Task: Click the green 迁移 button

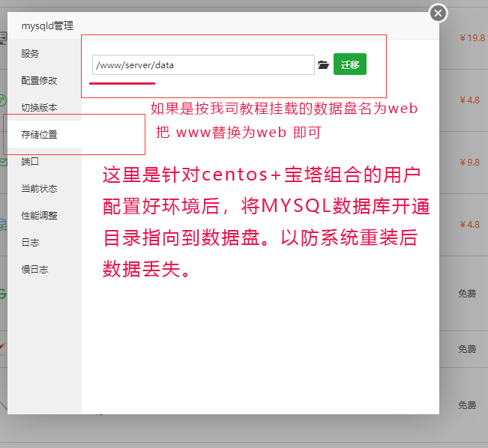Action: pos(350,64)
